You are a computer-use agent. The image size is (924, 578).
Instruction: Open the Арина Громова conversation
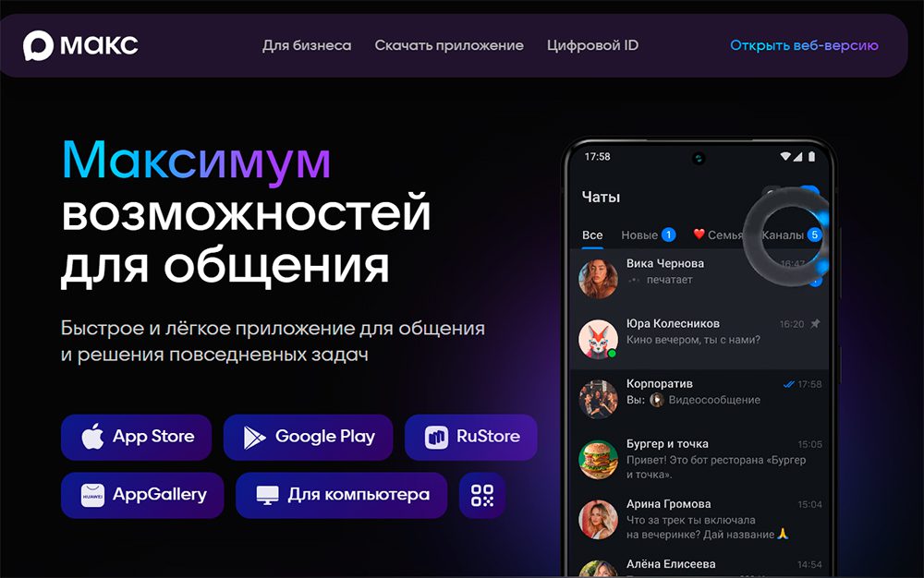click(x=699, y=519)
